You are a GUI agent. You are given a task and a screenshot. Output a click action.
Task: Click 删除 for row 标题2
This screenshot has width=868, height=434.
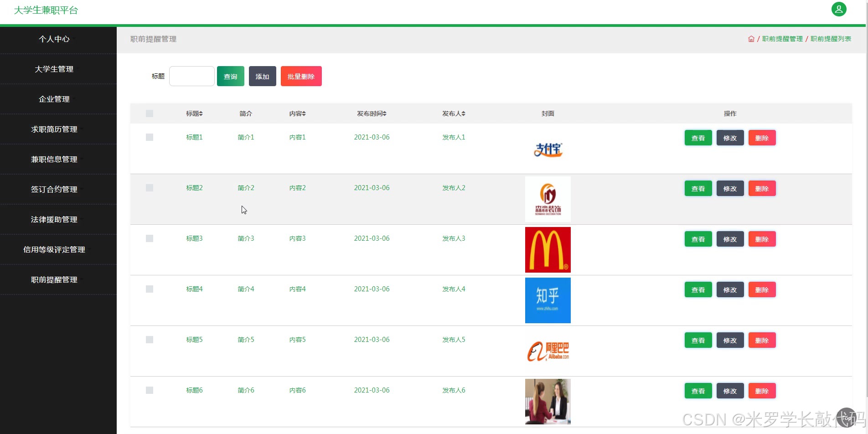[x=762, y=188]
